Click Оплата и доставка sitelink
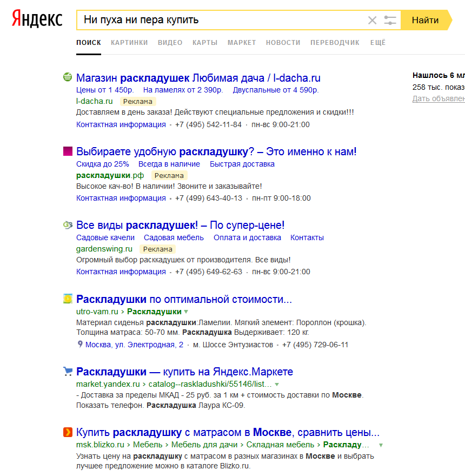 pyautogui.click(x=247, y=237)
